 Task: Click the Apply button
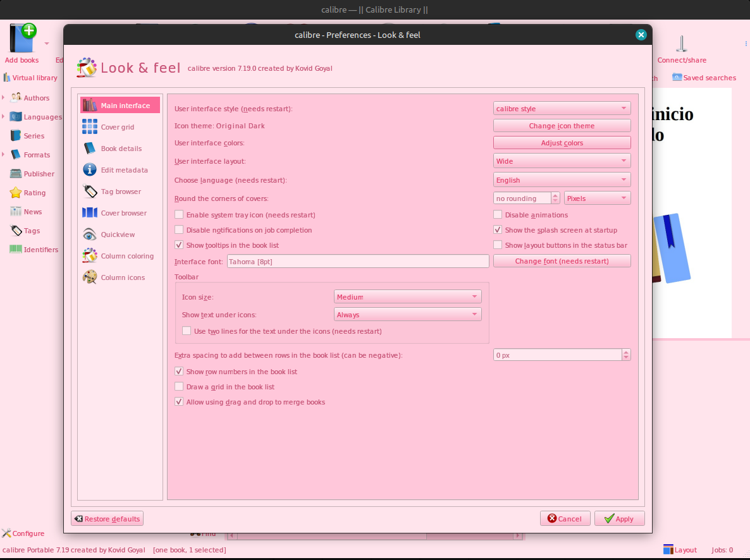[x=620, y=519]
